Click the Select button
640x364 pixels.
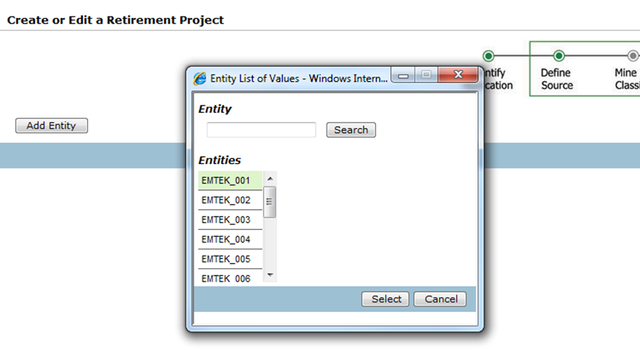click(x=386, y=299)
